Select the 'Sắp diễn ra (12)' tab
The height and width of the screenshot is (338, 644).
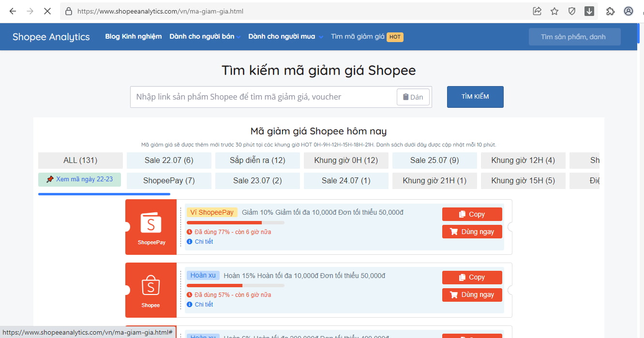tap(257, 161)
